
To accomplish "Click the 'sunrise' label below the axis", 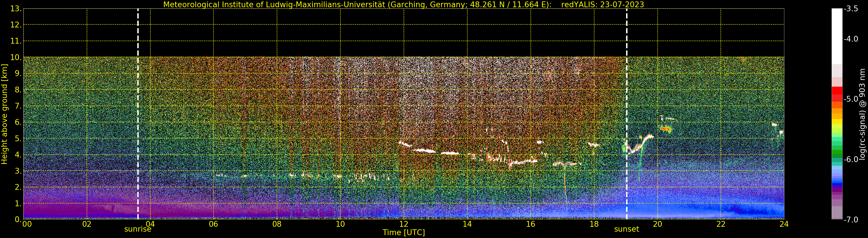I will pyautogui.click(x=138, y=229).
